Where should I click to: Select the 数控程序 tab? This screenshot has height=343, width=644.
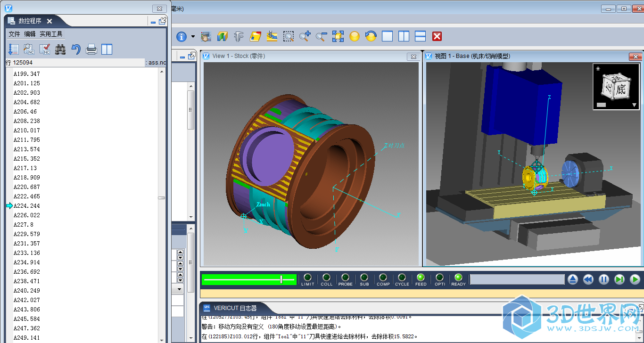30,21
